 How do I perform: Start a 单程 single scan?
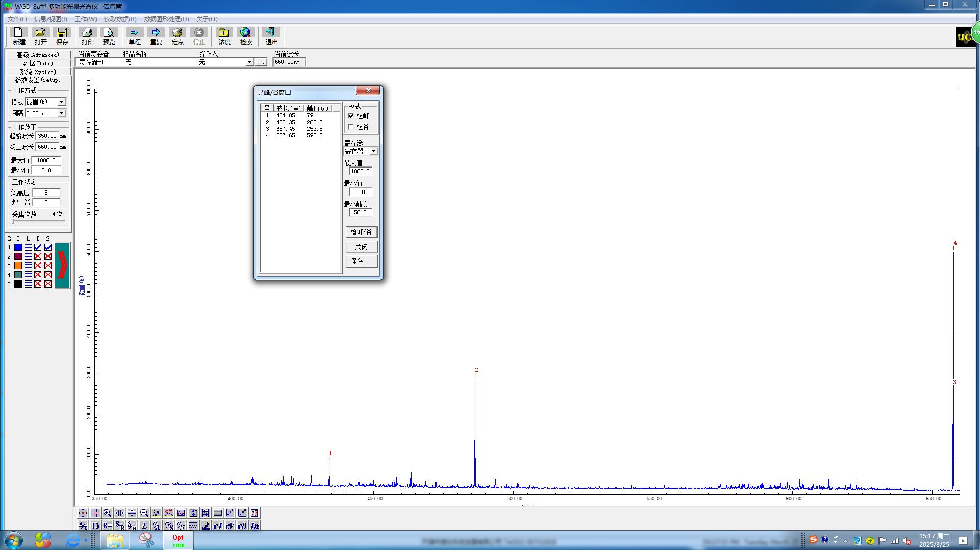pos(134,36)
